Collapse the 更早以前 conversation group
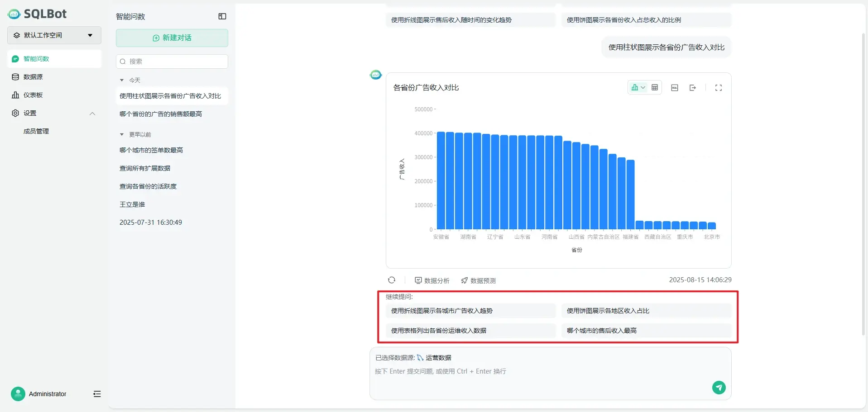Screen dimensions: 868x412 [x=122, y=134]
